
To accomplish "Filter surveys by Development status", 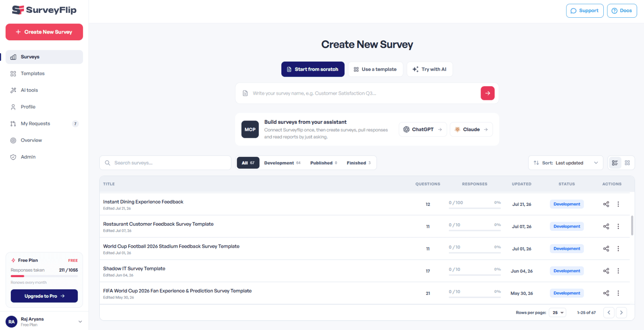I will pyautogui.click(x=282, y=163).
